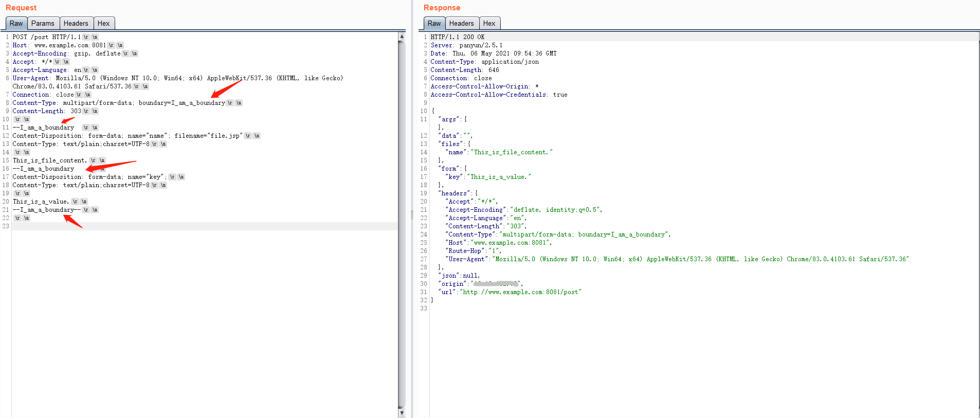Click the request Content-Type multipart/form-data line
Screen dimensions: 980x418
119,103
